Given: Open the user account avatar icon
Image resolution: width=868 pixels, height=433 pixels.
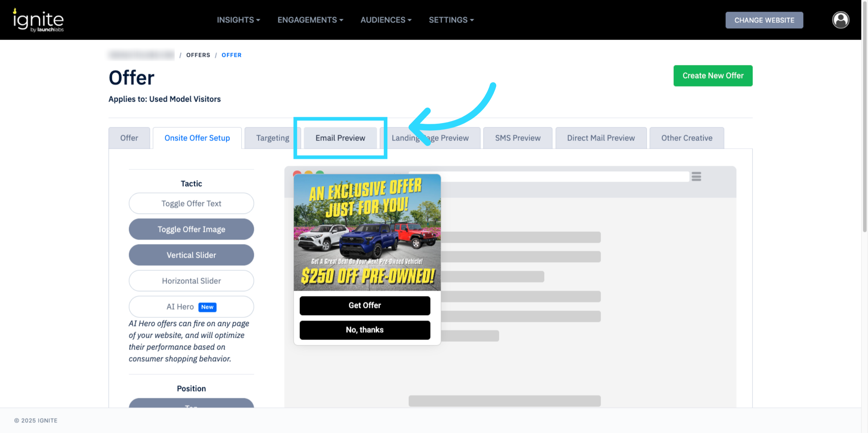Looking at the screenshot, I should [841, 20].
